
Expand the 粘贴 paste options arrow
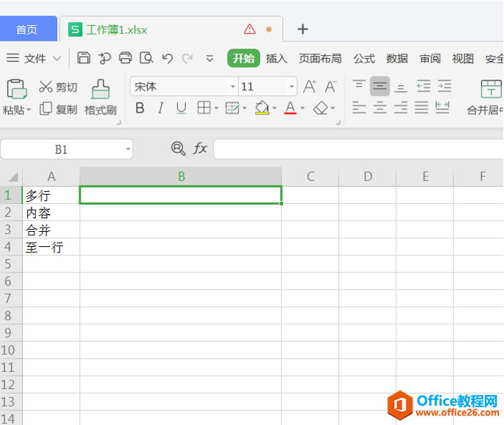tap(29, 110)
